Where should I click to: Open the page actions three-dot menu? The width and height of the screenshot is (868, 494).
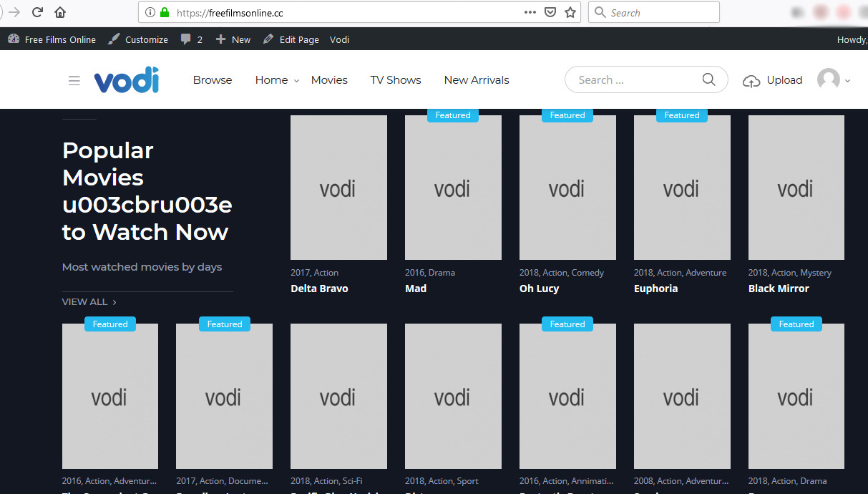(530, 12)
